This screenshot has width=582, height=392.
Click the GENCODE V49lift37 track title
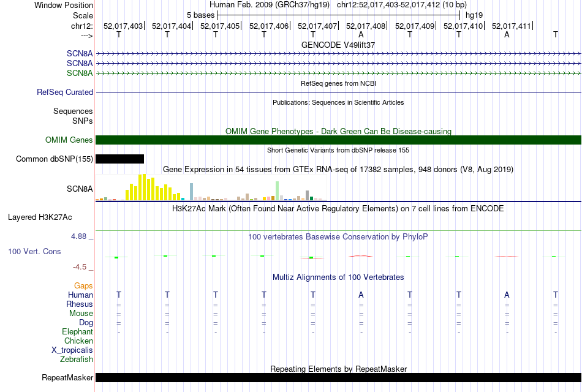click(338, 45)
